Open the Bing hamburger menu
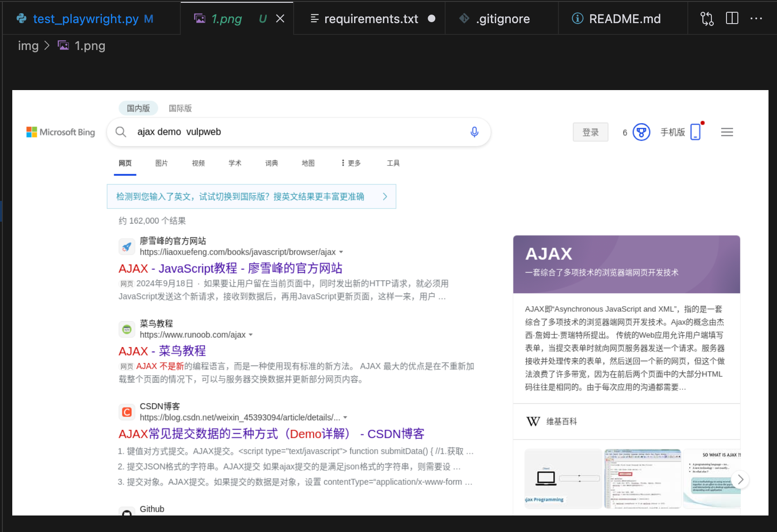Image resolution: width=777 pixels, height=532 pixels. (727, 132)
